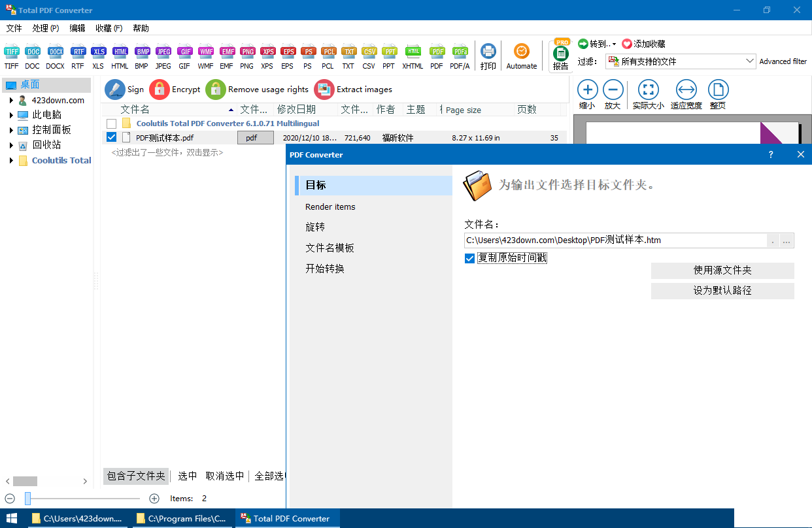Image resolution: width=812 pixels, height=528 pixels.
Task: Click Extract images button
Action: (x=353, y=90)
